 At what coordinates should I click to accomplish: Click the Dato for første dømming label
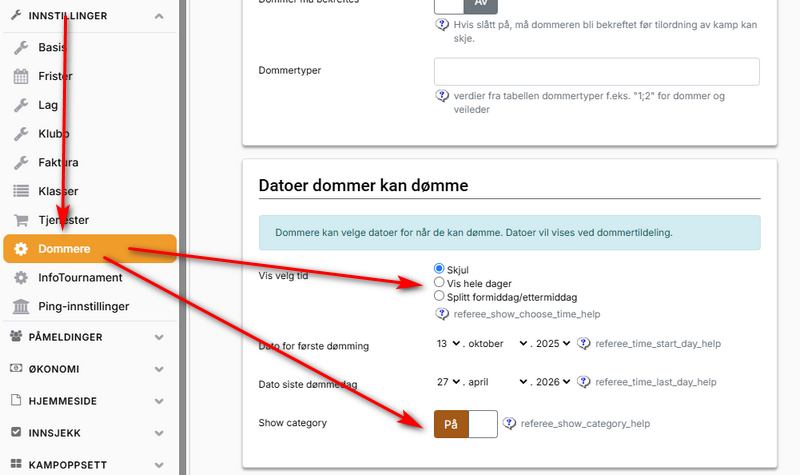click(313, 346)
